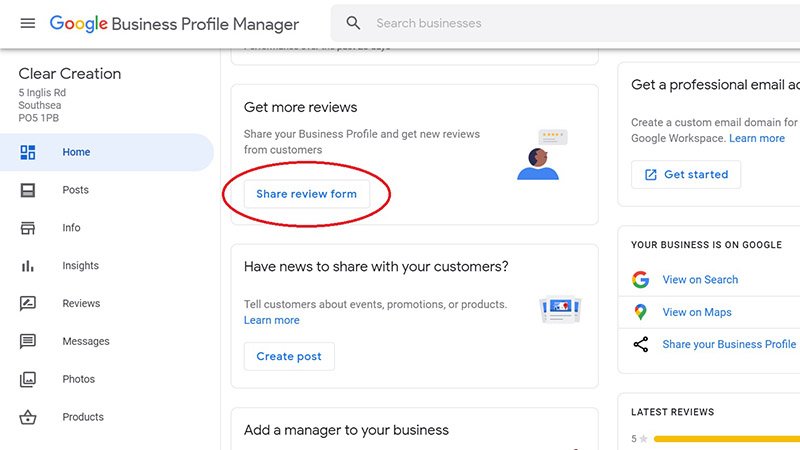Click the Messages chat icon

tap(28, 341)
